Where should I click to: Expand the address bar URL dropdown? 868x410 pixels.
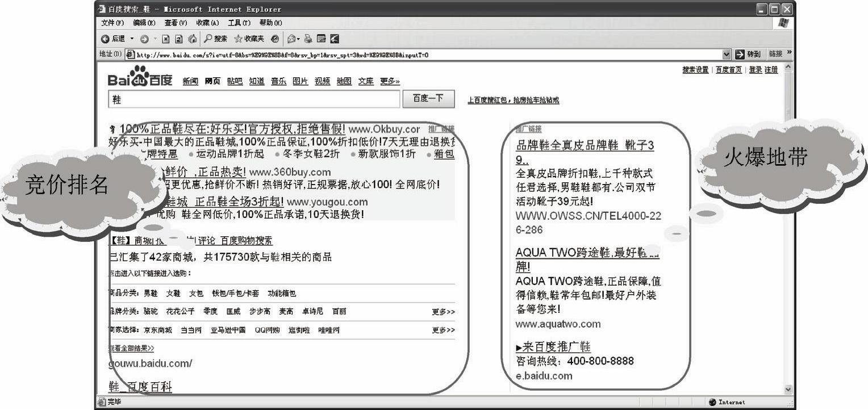[727, 55]
